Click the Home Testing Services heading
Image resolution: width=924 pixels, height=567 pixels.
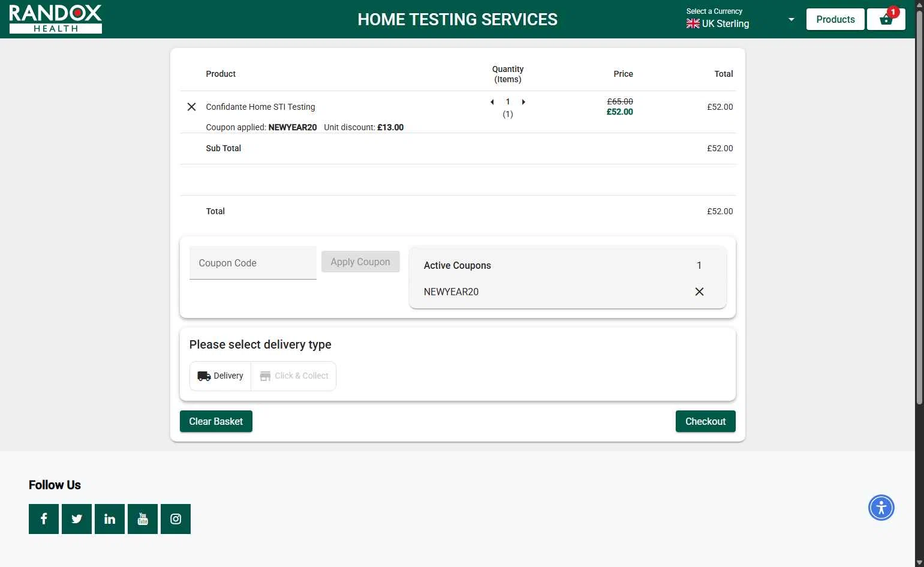[x=458, y=19]
